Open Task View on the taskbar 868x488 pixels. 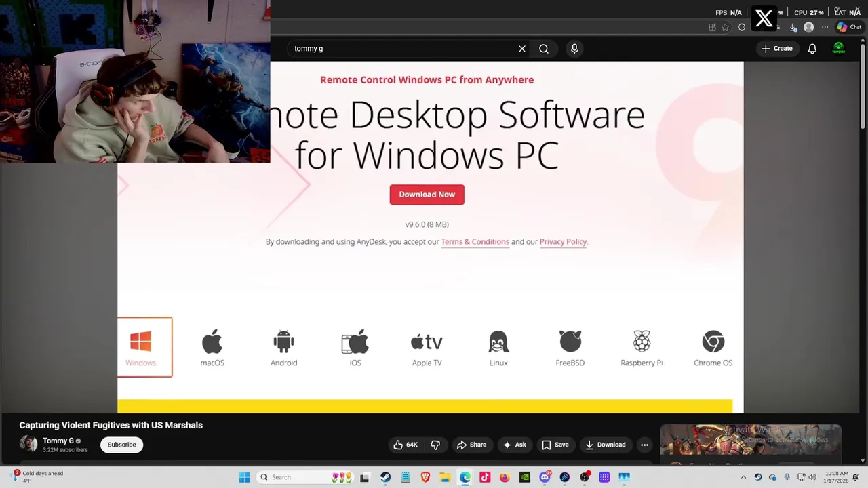[x=365, y=477]
